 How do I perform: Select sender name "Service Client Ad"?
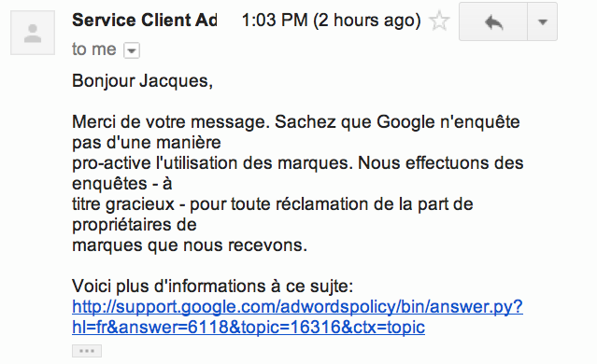[x=144, y=21]
